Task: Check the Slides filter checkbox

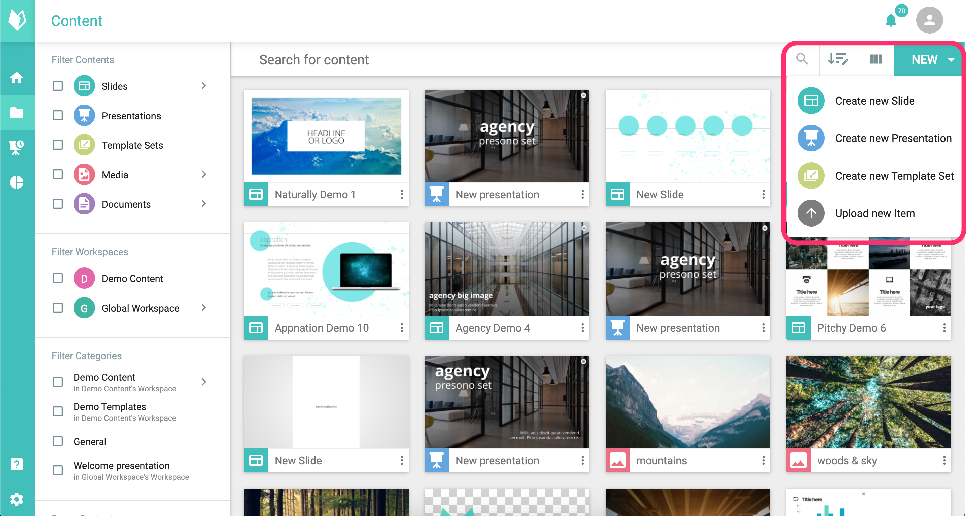Action: (58, 86)
